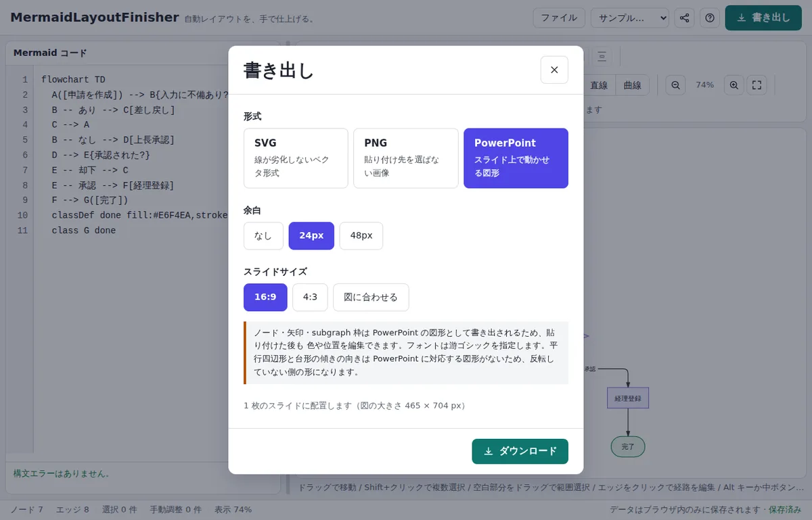This screenshot has height=520, width=812.
Task: Choose the 図に合わせる slide size
Action: tap(371, 297)
